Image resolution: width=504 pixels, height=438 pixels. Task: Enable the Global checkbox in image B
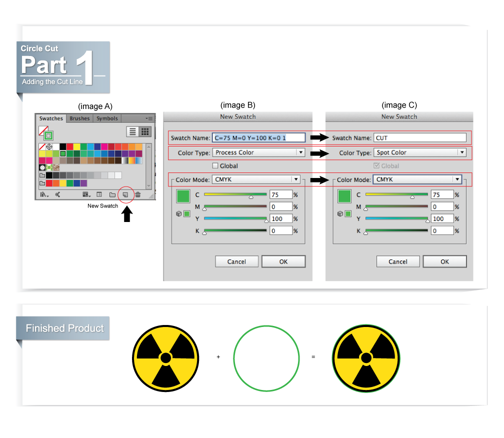pyautogui.click(x=215, y=166)
